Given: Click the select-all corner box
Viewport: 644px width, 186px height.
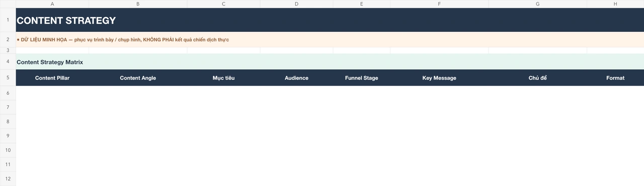Looking at the screenshot, I should coord(8,4).
